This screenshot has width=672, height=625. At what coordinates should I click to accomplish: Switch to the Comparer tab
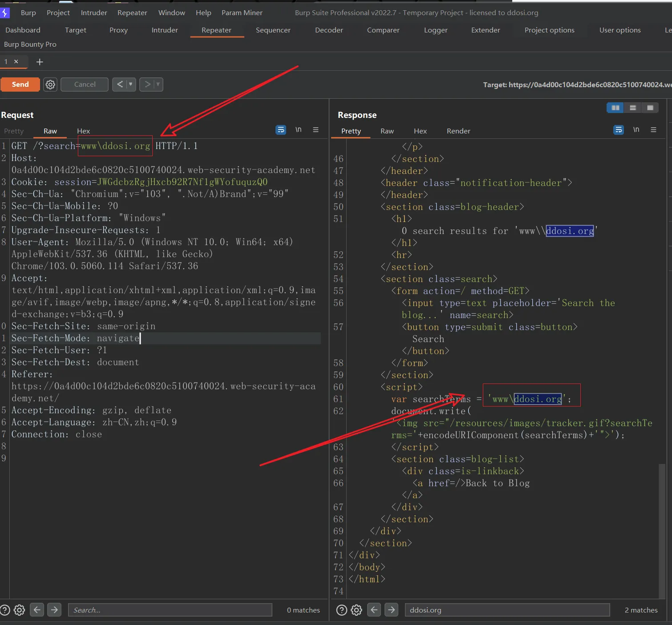(383, 30)
